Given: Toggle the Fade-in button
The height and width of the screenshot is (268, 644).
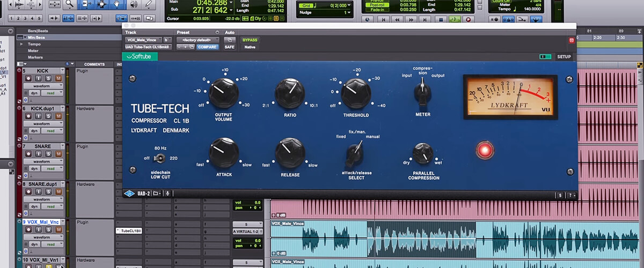Looking at the screenshot, I should coord(377,10).
